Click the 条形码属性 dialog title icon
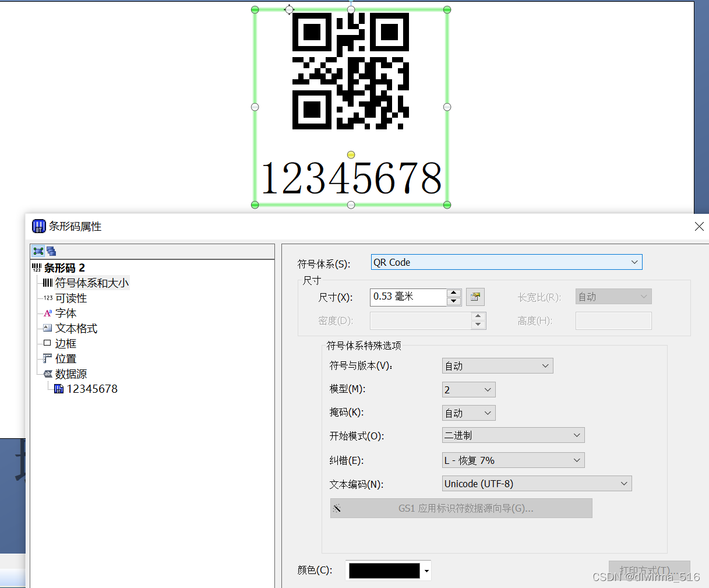The width and height of the screenshot is (709, 588). (38, 226)
